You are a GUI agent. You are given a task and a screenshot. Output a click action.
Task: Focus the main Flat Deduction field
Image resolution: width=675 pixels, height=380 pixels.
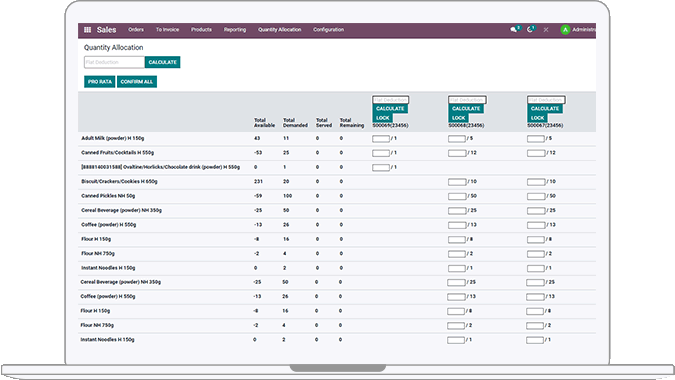pos(114,62)
